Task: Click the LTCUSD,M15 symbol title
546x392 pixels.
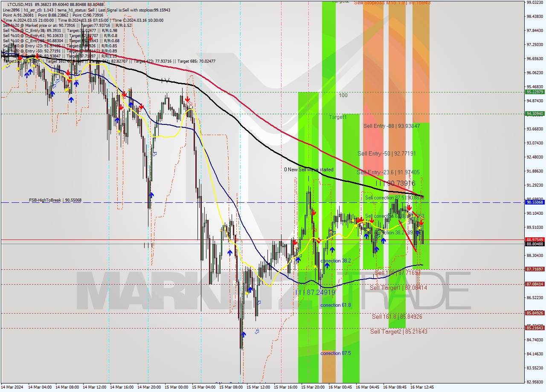Action: (x=21, y=4)
